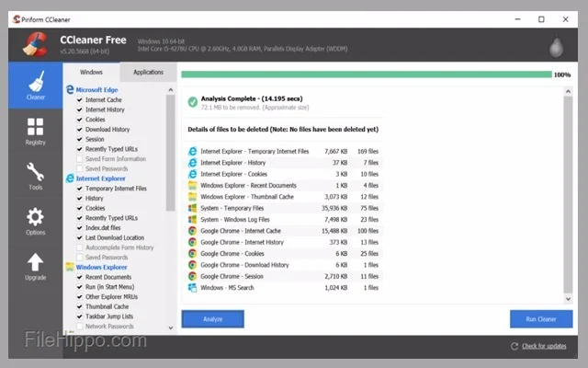Screen dimensions: 588x368
Task: Open the Tools wrench icon
Action: click(35, 172)
